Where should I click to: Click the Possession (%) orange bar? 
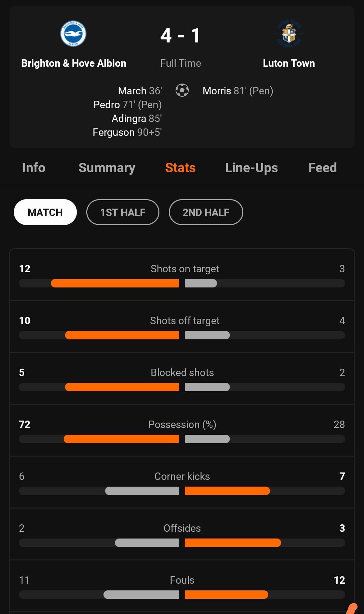point(121,439)
